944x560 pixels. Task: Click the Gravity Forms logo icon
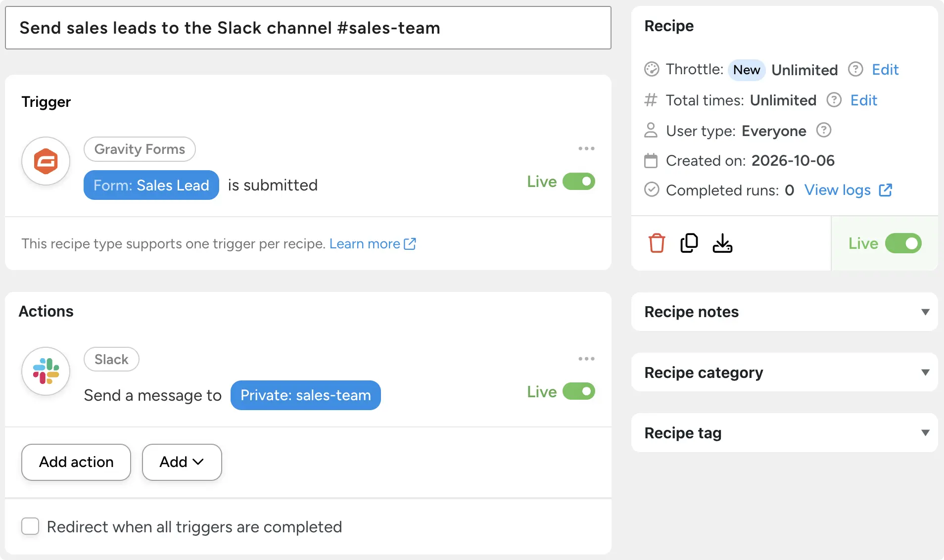click(46, 161)
